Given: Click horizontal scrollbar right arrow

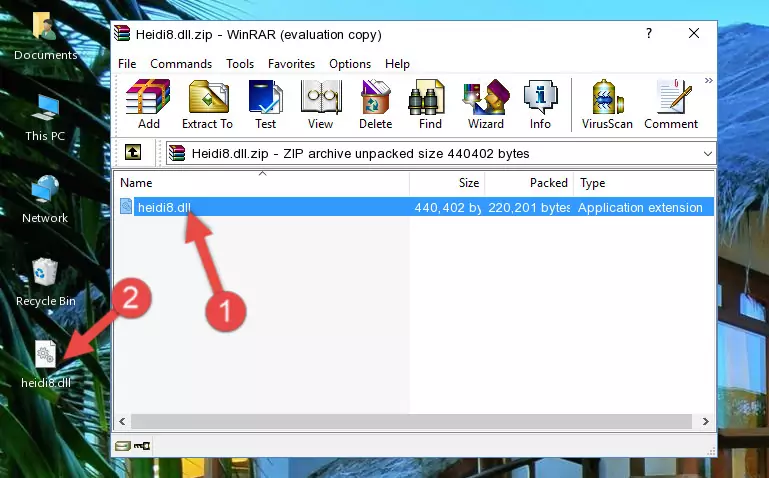Looking at the screenshot, I should point(706,422).
